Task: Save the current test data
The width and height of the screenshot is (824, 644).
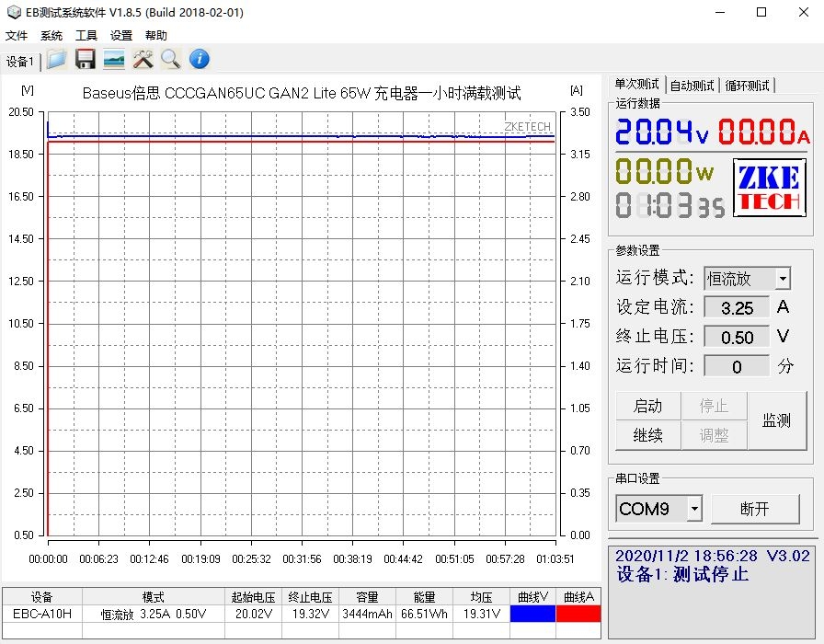Action: tap(85, 58)
